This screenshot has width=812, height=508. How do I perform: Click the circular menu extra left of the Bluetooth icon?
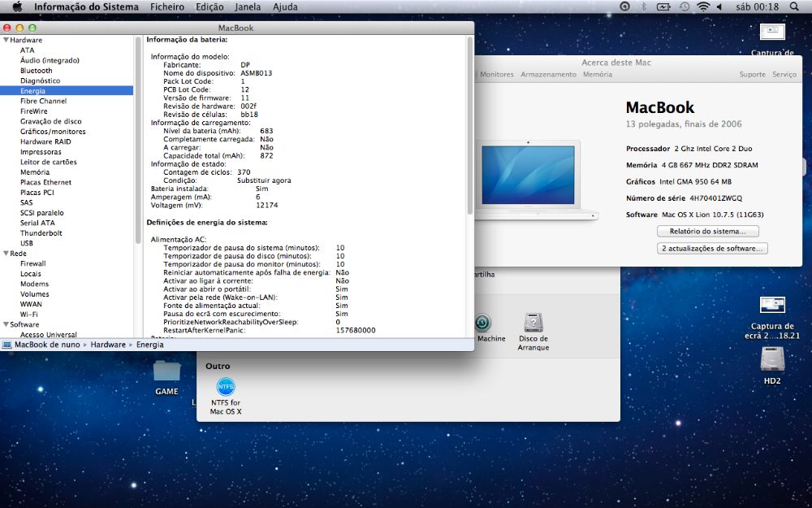pos(625,7)
